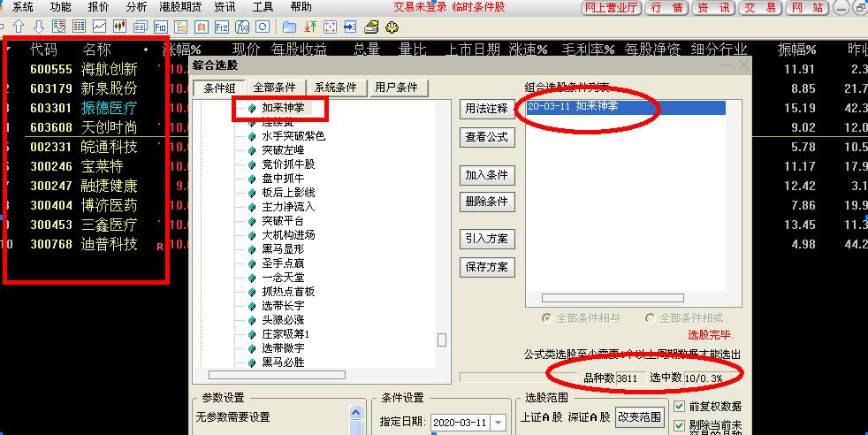The height and width of the screenshot is (435, 868).
Task: Open the f(x) formula manager icon
Action: click(x=242, y=27)
